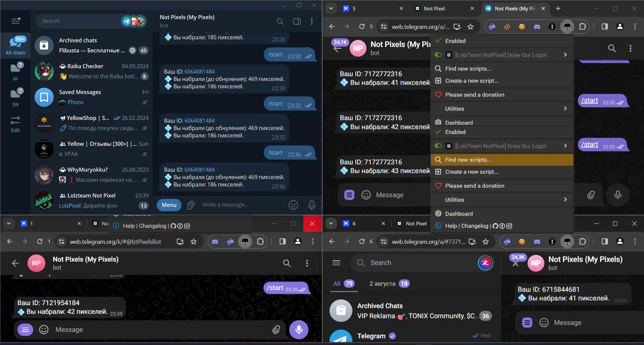
Task: Click Edit folders in the Telegram Desktop sidebar
Action: (15, 124)
